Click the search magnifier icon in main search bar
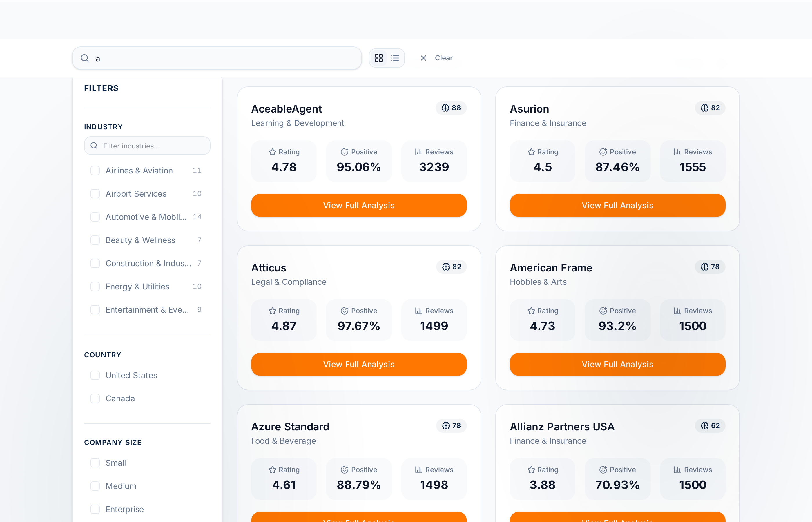The height and width of the screenshot is (522, 812). (x=85, y=58)
